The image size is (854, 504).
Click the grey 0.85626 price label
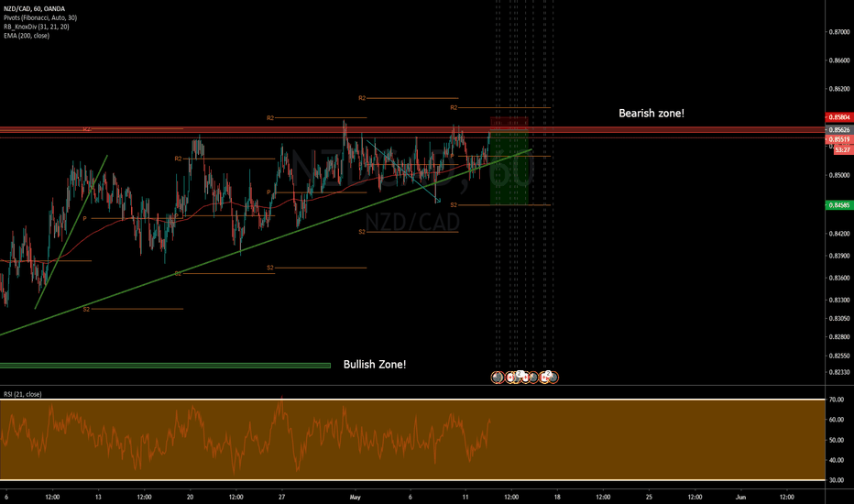point(839,130)
